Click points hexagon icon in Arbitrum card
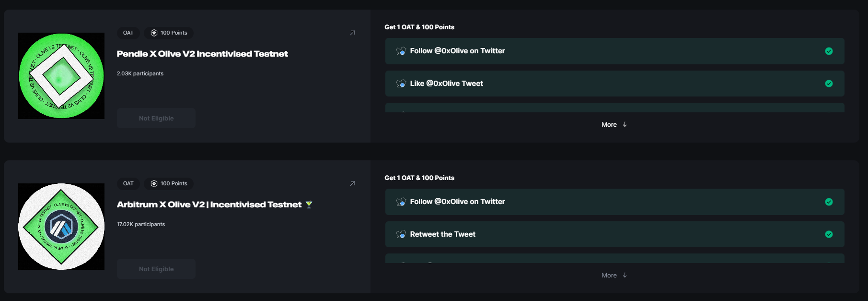The image size is (868, 301). pos(154,183)
